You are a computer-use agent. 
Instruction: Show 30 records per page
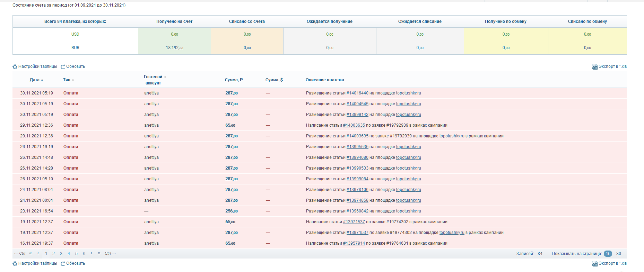click(619, 254)
